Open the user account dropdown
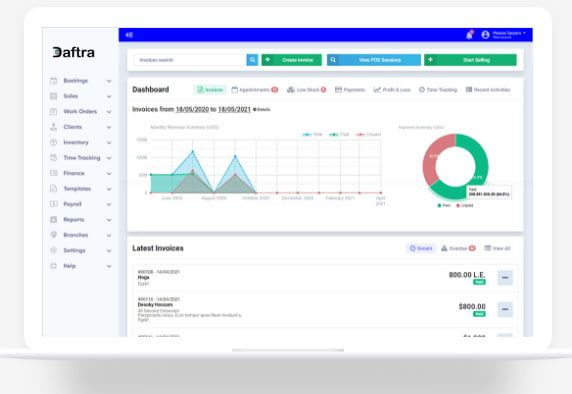The height and width of the screenshot is (394, 572). [x=509, y=35]
